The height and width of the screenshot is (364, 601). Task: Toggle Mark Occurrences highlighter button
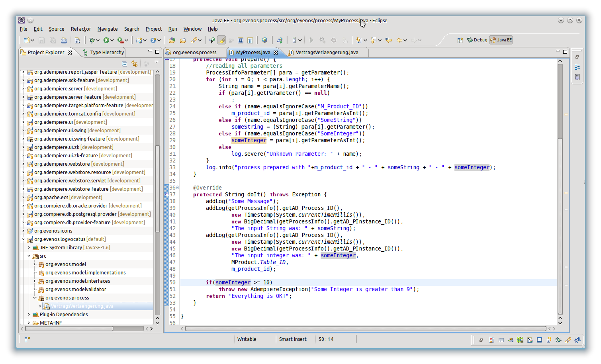pyautogui.click(x=222, y=40)
